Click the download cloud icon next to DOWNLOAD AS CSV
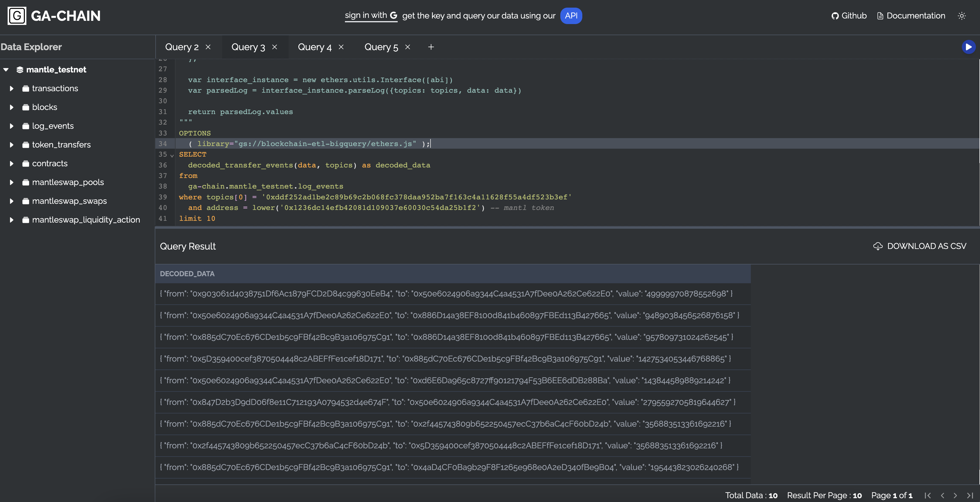The width and height of the screenshot is (980, 502). pos(878,246)
